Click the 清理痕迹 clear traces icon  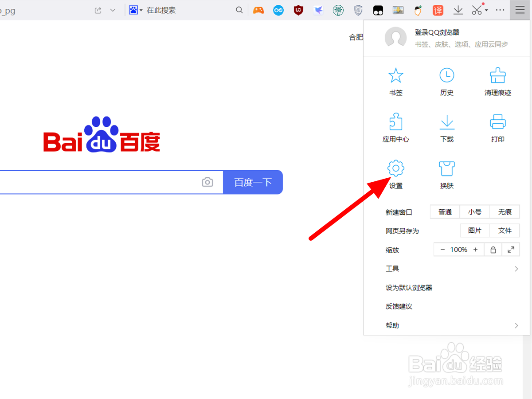[x=498, y=75]
